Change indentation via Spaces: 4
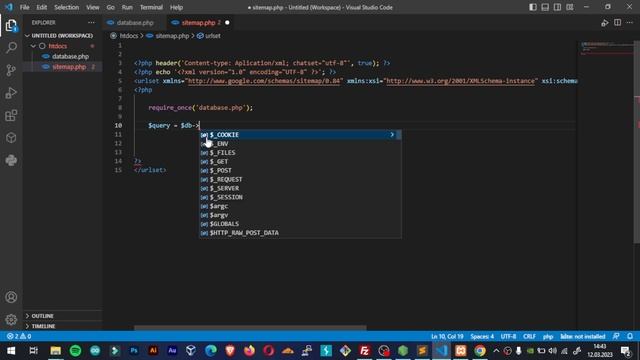640x360 pixels. [482, 336]
